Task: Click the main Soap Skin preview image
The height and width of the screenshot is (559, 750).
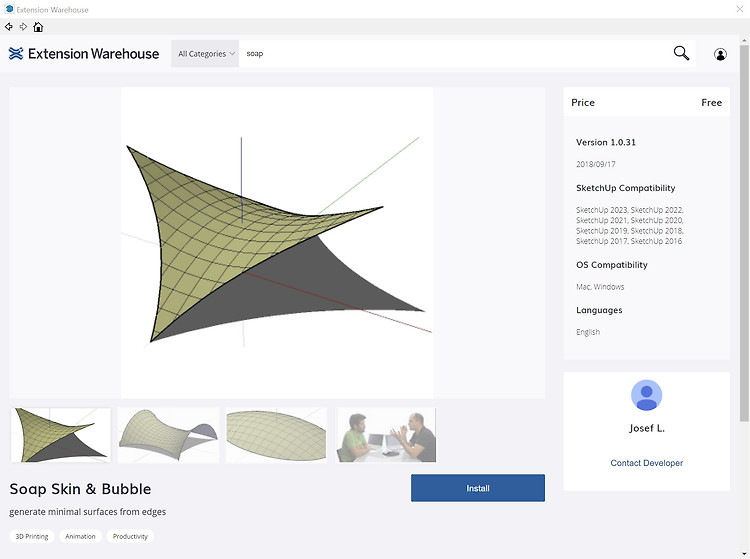Action: click(x=277, y=242)
